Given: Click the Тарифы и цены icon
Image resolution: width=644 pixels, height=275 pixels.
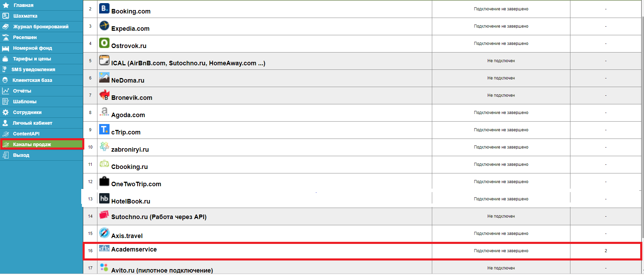Looking at the screenshot, I should pyautogui.click(x=5, y=59).
